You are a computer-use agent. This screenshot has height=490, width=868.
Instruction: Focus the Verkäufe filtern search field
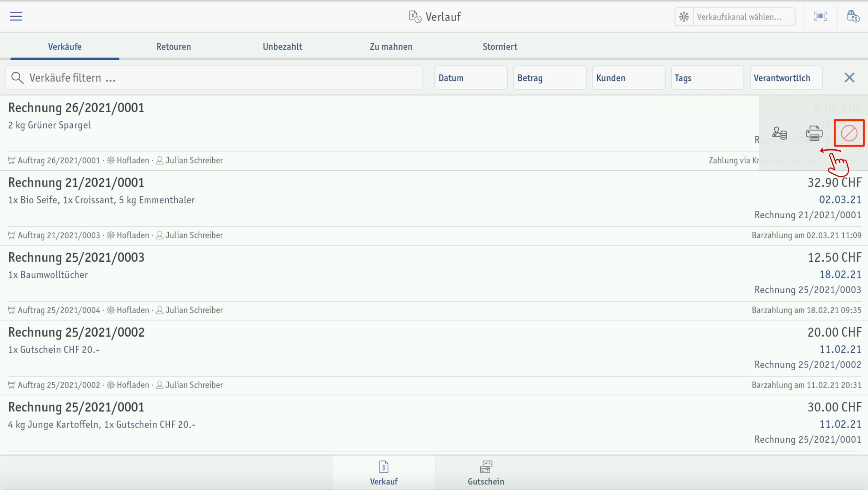(x=214, y=77)
